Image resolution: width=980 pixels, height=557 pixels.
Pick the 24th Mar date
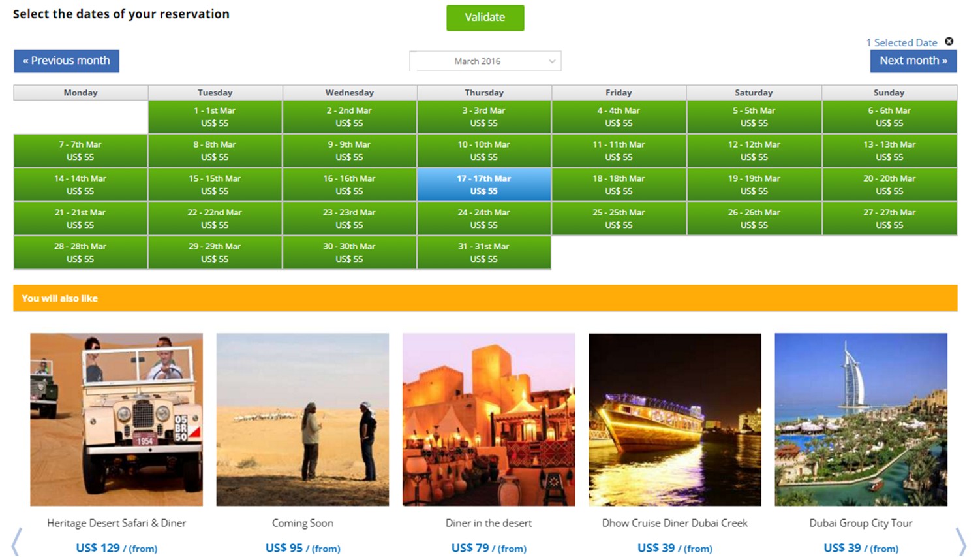(484, 219)
